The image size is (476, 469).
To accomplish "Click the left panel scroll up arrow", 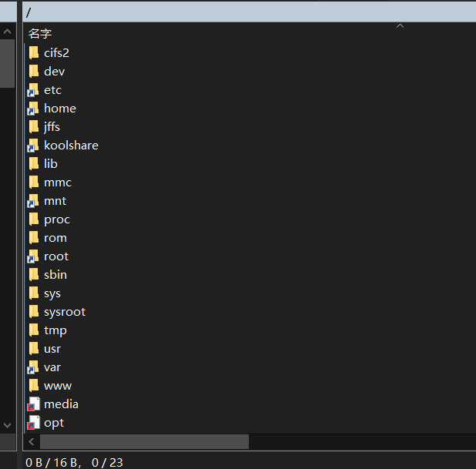I will pyautogui.click(x=7, y=32).
